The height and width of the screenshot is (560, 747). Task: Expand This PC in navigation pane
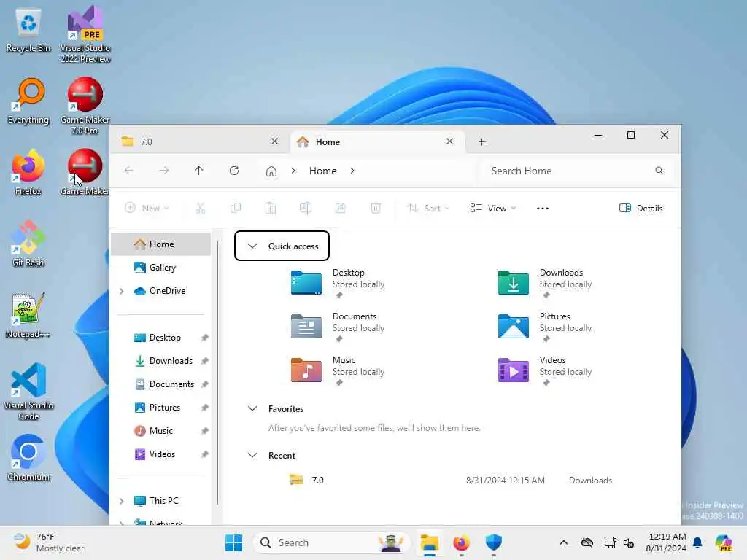pyautogui.click(x=122, y=501)
